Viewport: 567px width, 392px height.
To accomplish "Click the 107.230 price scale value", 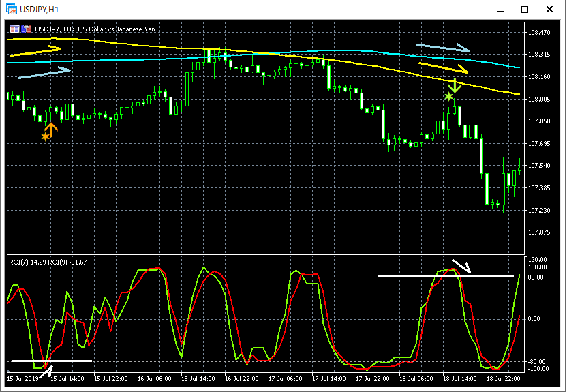I will pyautogui.click(x=539, y=211).
